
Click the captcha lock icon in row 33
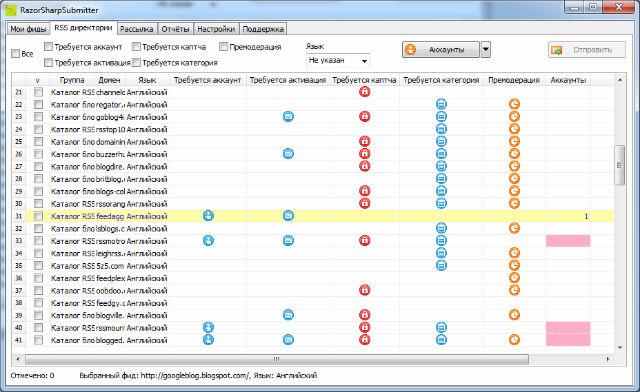pyautogui.click(x=364, y=241)
